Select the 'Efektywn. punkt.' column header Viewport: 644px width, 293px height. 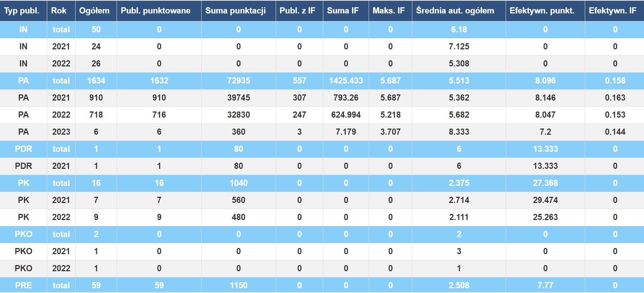pyautogui.click(x=542, y=11)
